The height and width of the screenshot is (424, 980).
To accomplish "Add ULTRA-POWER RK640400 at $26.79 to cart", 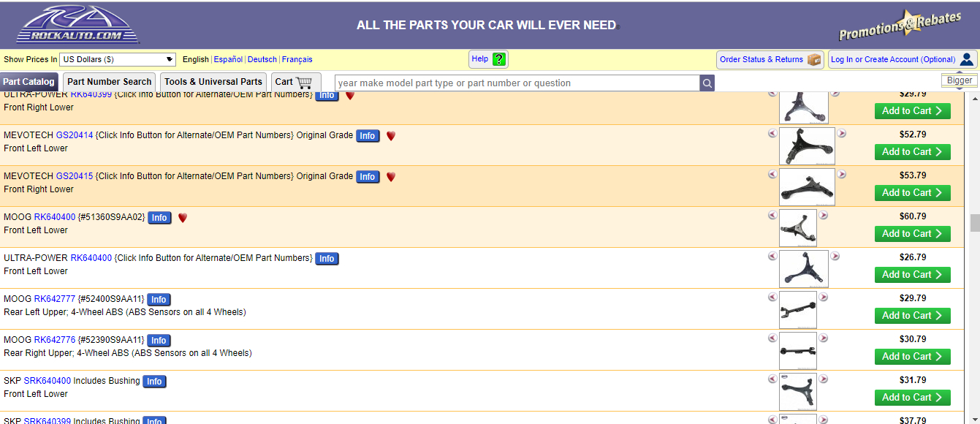I will [913, 275].
